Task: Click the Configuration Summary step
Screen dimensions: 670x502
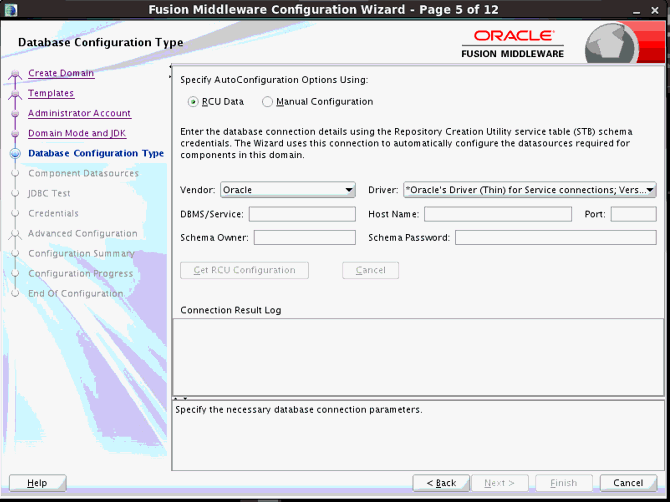Action: tap(81, 254)
